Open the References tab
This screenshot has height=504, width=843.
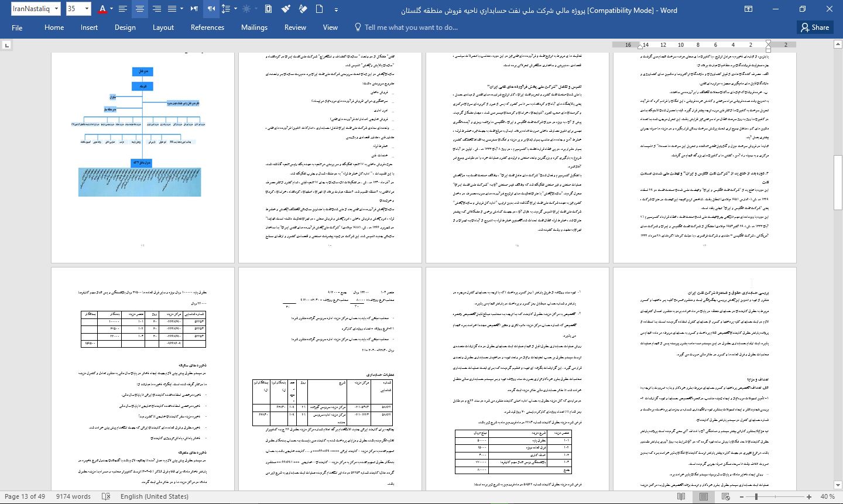point(207,28)
